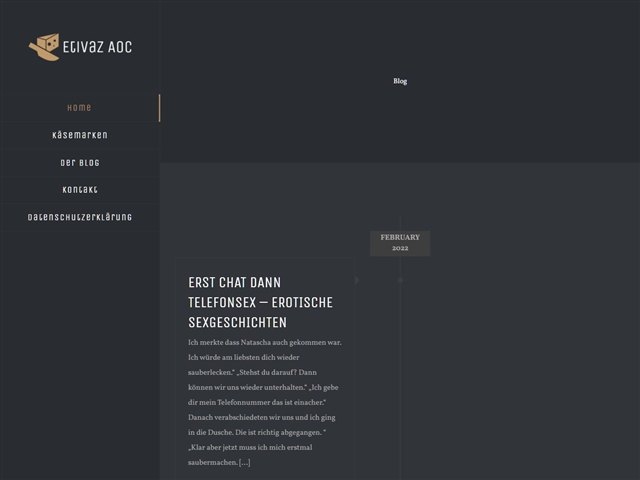
Task: Open the post titled Erst Chat Dann Telefonsex
Action: point(260,302)
